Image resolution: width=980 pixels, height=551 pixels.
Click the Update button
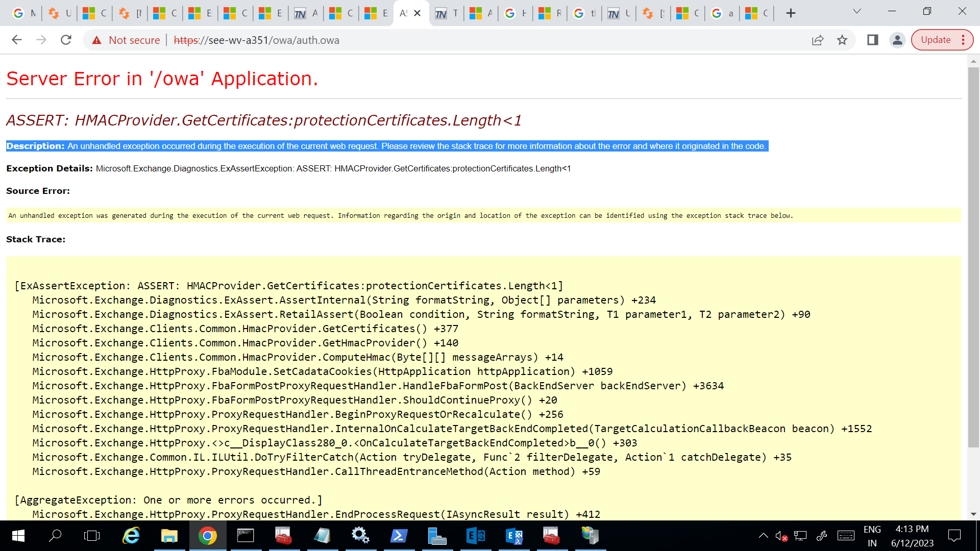[936, 40]
